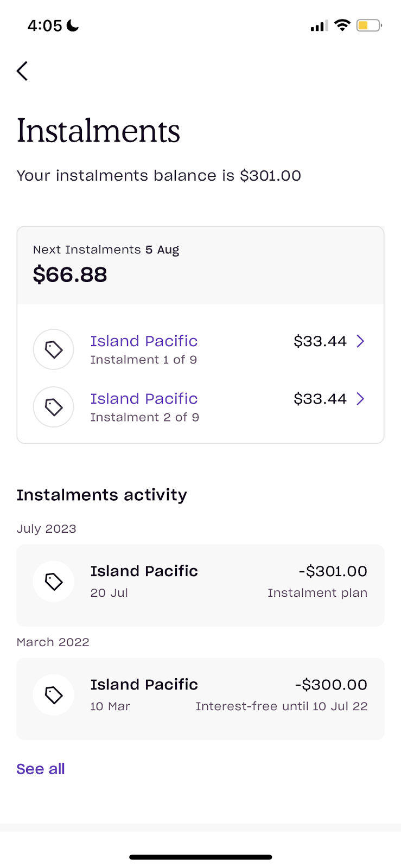
Task: Tap the 4:05 status bar clock
Action: [45, 25]
